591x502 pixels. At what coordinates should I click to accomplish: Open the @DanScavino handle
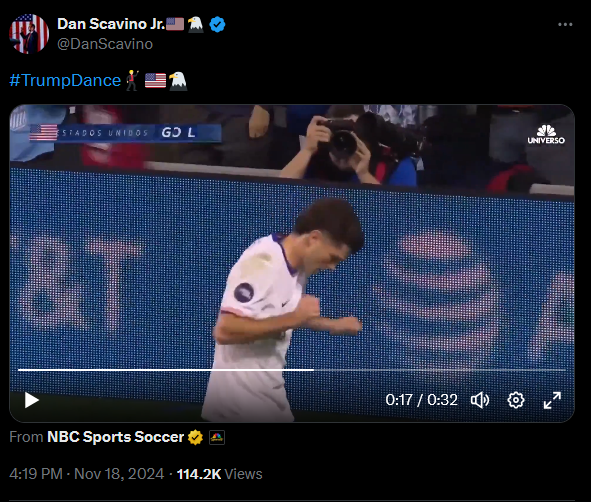(105, 44)
